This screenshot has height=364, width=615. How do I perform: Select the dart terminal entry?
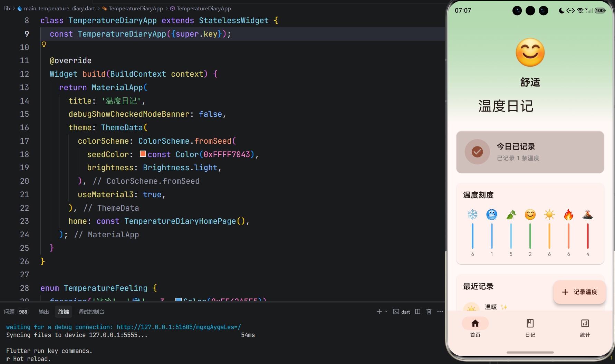coord(402,312)
